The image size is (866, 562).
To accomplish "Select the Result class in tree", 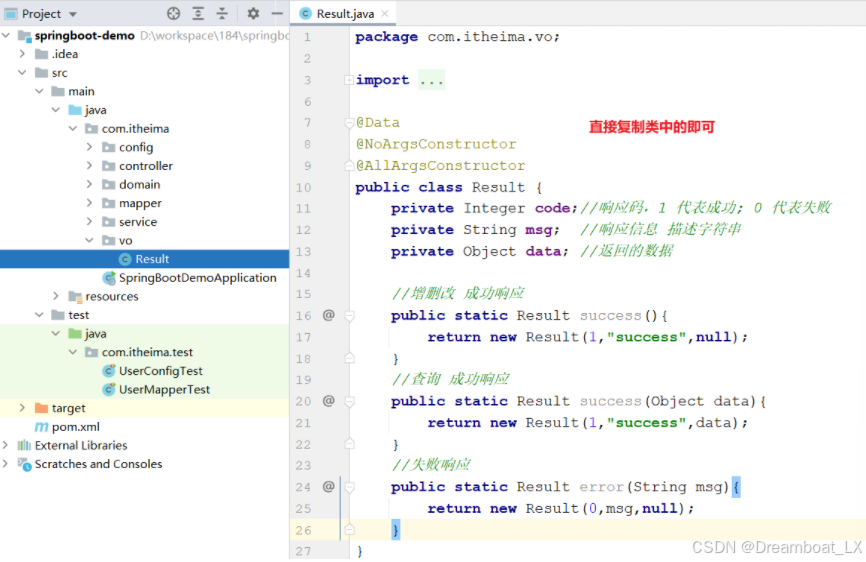I will 145,259.
